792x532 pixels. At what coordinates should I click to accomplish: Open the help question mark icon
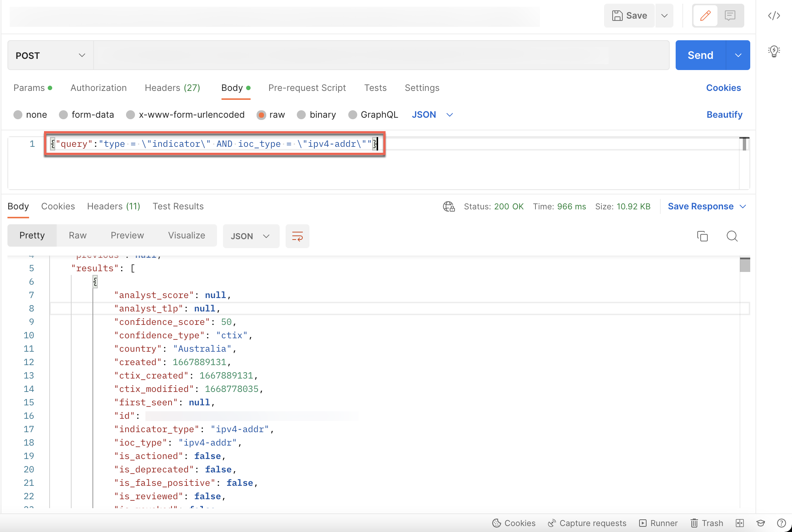pos(781,523)
